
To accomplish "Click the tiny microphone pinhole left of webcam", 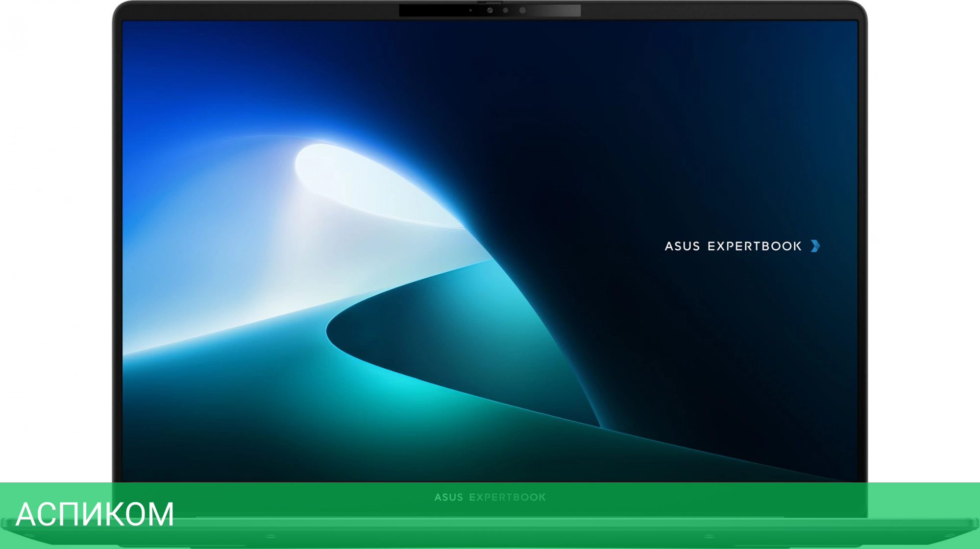I will tap(470, 10).
